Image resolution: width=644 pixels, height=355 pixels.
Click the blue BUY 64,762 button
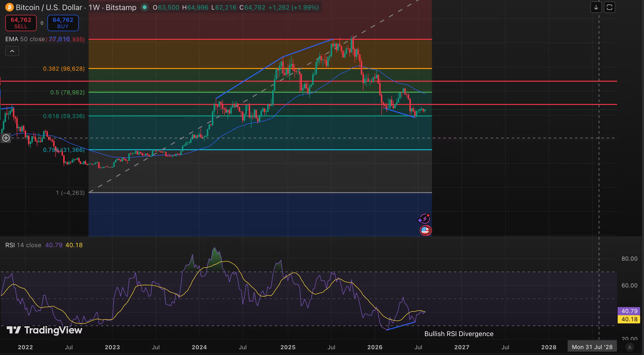click(63, 23)
